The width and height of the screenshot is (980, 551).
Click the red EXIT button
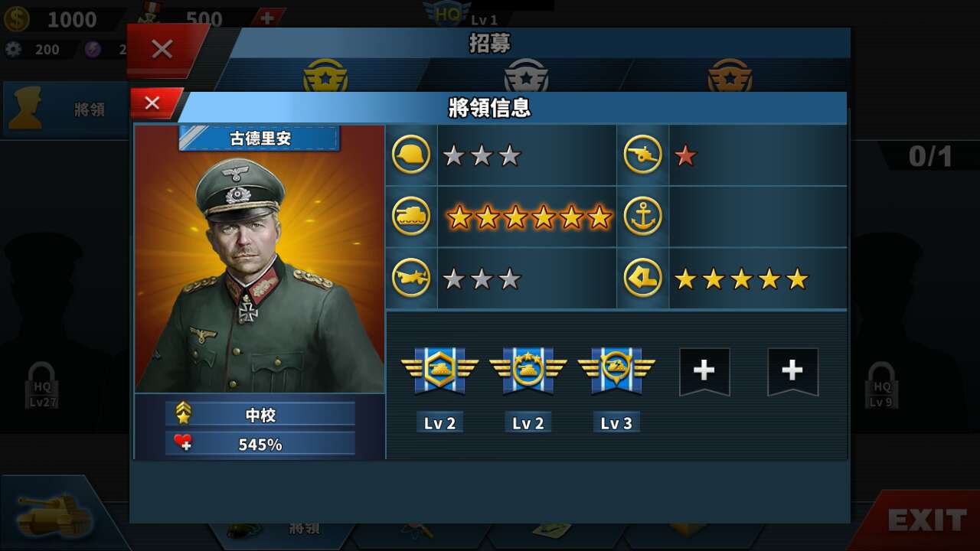click(x=919, y=520)
